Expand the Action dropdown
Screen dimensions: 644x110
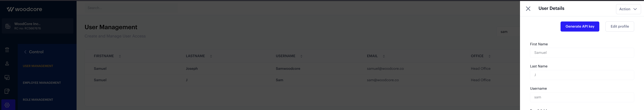628,9
